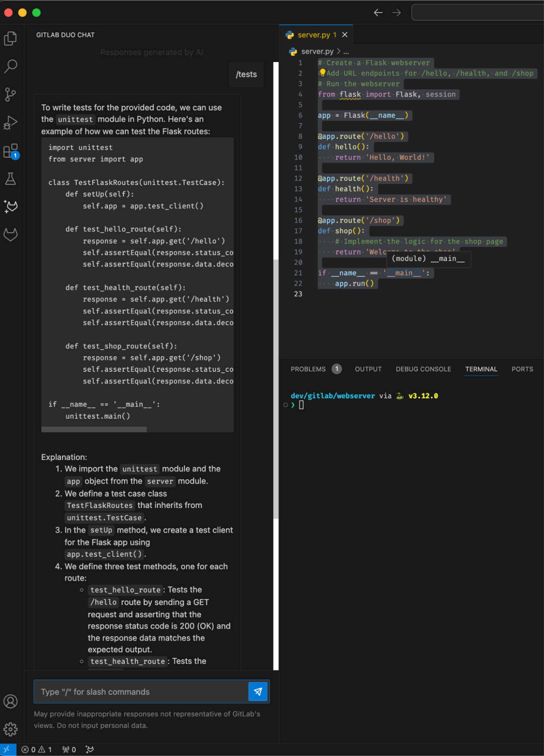The width and height of the screenshot is (544, 756).
Task: Click the GITLAB DUO CHAT panel title
Action: click(65, 35)
